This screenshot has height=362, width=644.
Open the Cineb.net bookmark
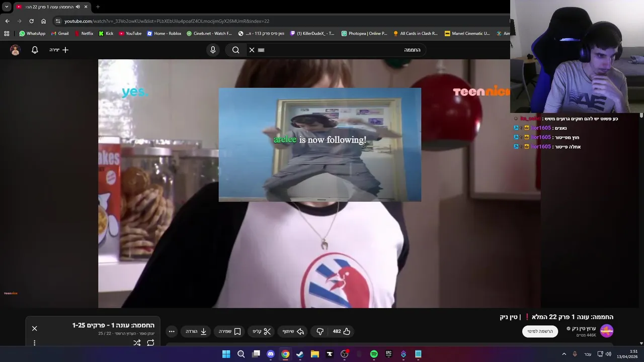[x=209, y=34]
